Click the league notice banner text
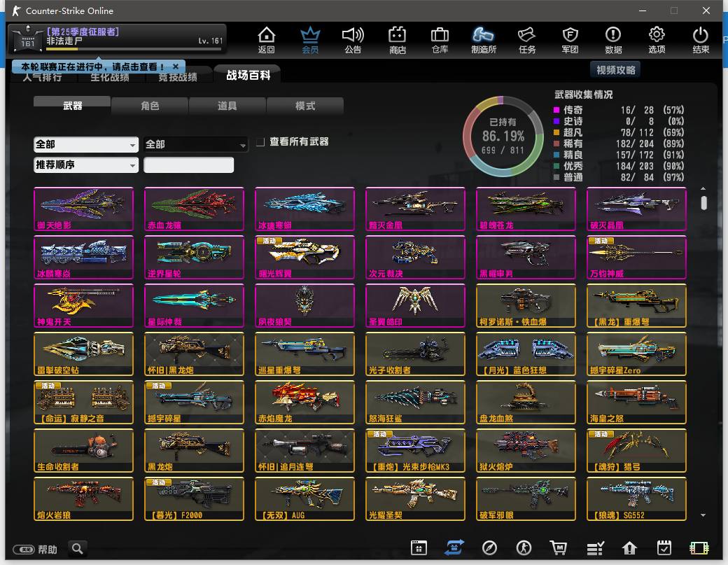Image resolution: width=728 pixels, height=565 pixels. click(x=92, y=67)
